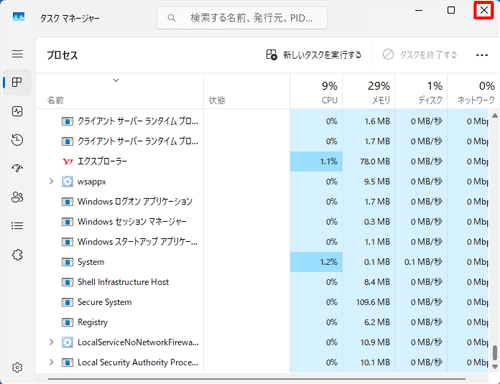This screenshot has height=384, width=500.
Task: Click the horizontal scrollbar at bottom
Action: coord(257,379)
